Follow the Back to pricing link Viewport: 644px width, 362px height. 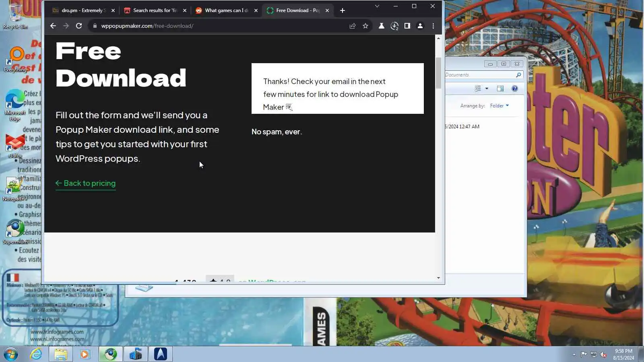pos(86,183)
